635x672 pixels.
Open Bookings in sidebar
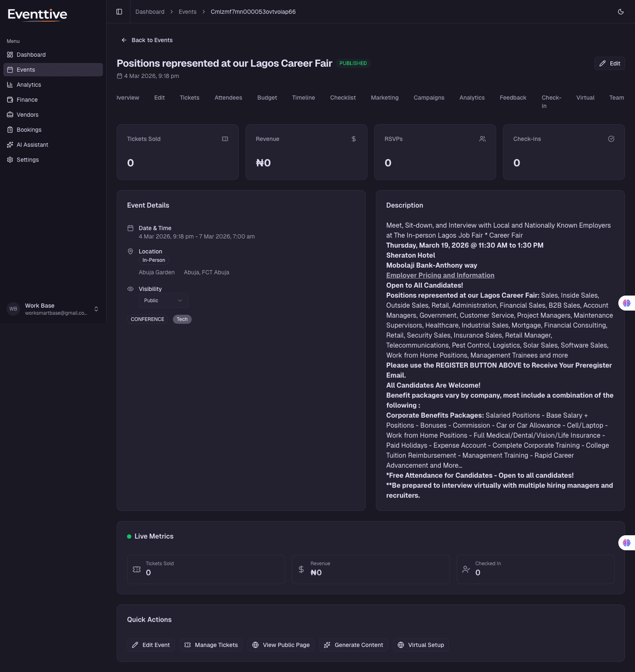(x=29, y=130)
